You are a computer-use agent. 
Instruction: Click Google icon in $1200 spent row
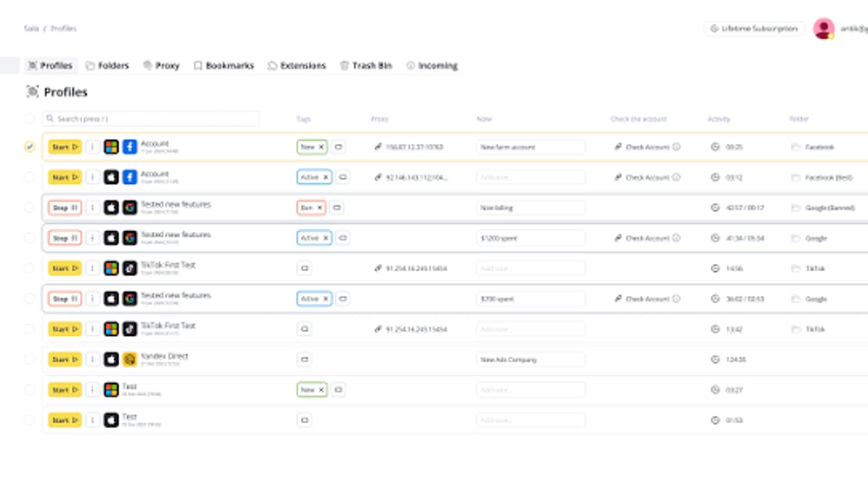click(x=129, y=238)
